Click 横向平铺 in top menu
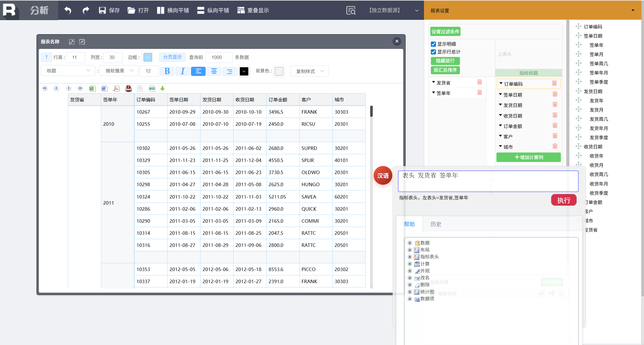This screenshot has height=345, width=644. click(173, 10)
